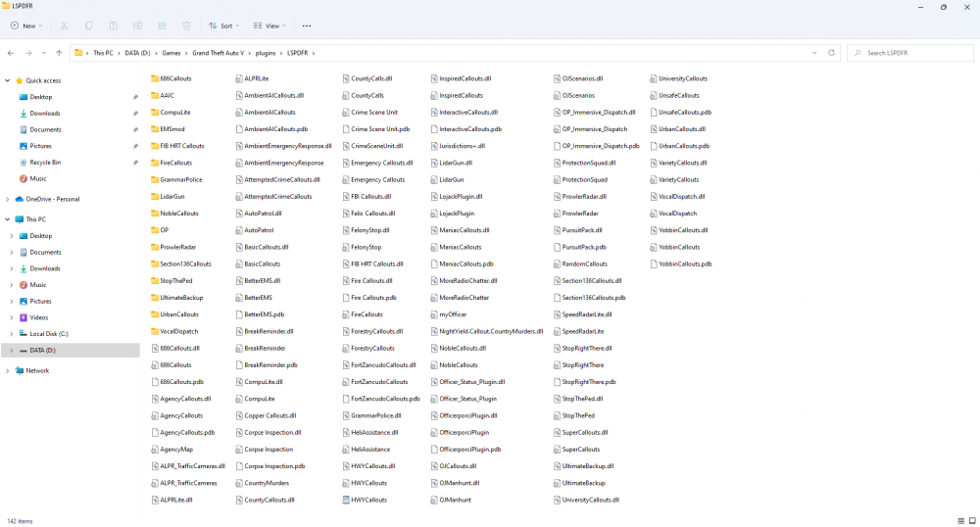
Task: Select the UnsafeCallouts.pdb file
Action: (x=681, y=113)
